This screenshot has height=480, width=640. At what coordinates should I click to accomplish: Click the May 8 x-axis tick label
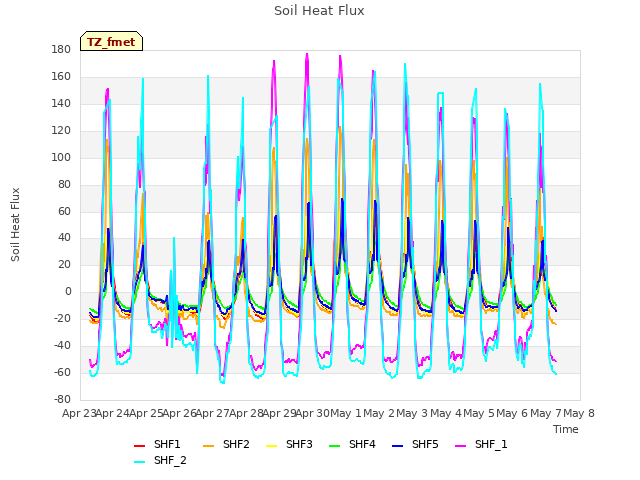pos(579,413)
